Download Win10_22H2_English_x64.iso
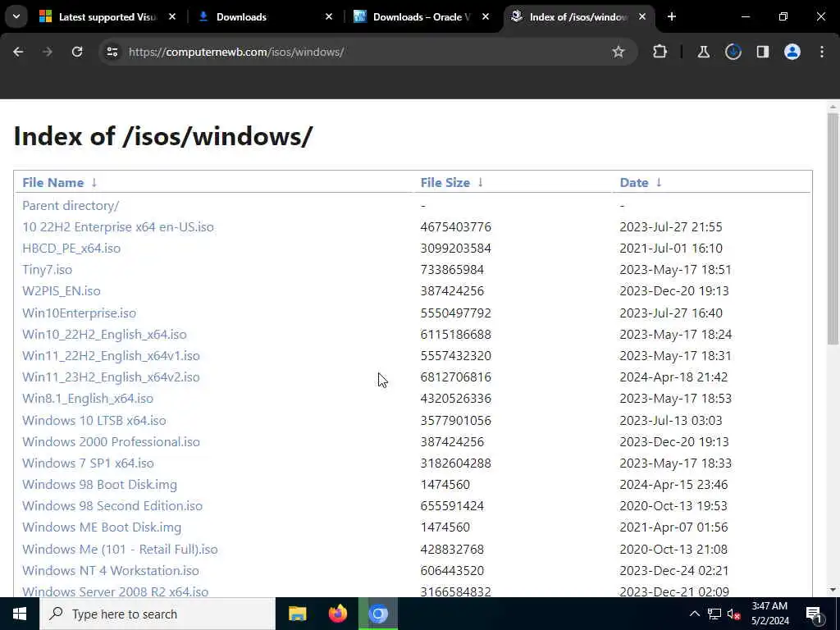Image resolution: width=840 pixels, height=630 pixels. (104, 335)
